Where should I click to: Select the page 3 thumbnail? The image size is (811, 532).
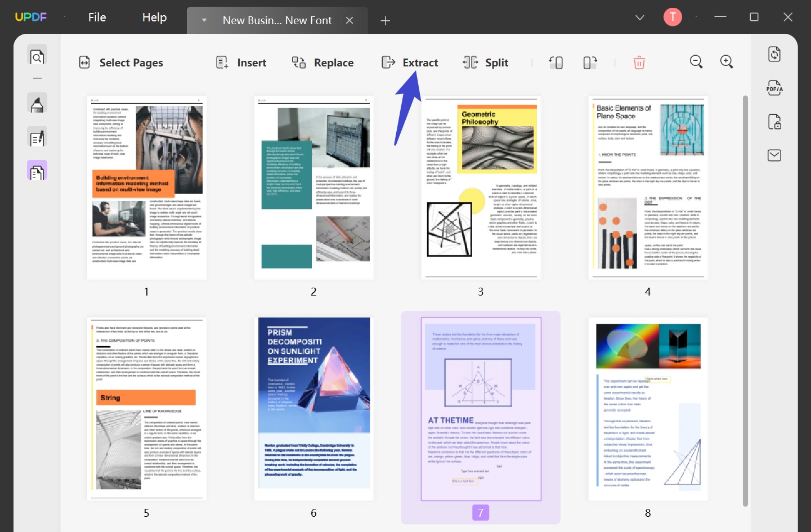coord(480,188)
